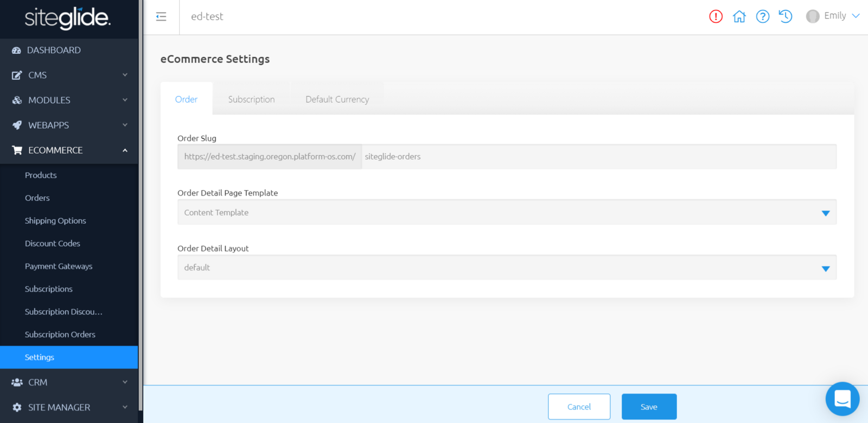The height and width of the screenshot is (423, 868).
Task: Switch to the Default Currency tab
Action: click(x=337, y=99)
